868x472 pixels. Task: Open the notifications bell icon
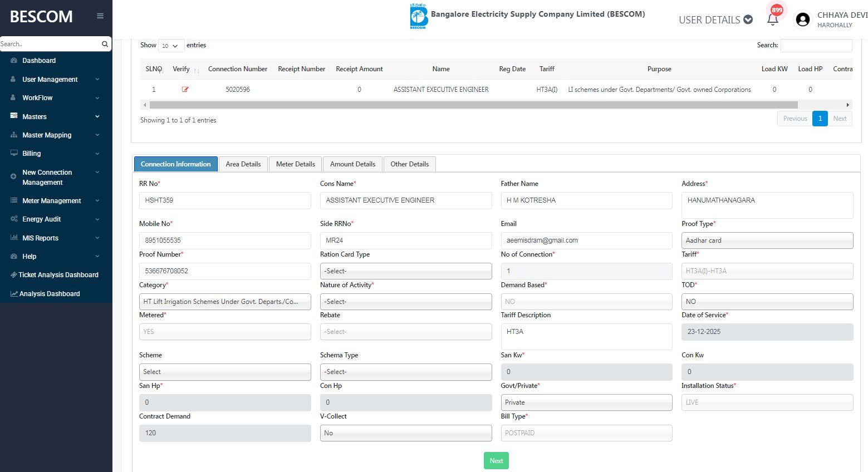[772, 19]
